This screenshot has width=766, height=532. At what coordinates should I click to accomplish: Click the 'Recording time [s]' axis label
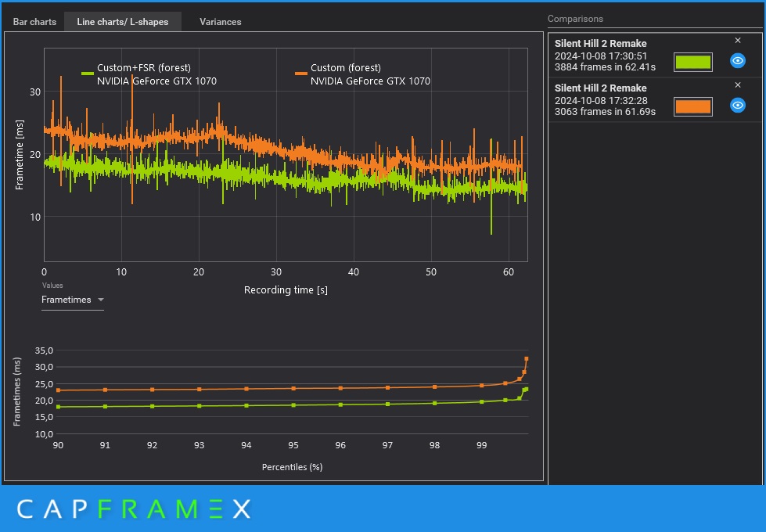(286, 290)
